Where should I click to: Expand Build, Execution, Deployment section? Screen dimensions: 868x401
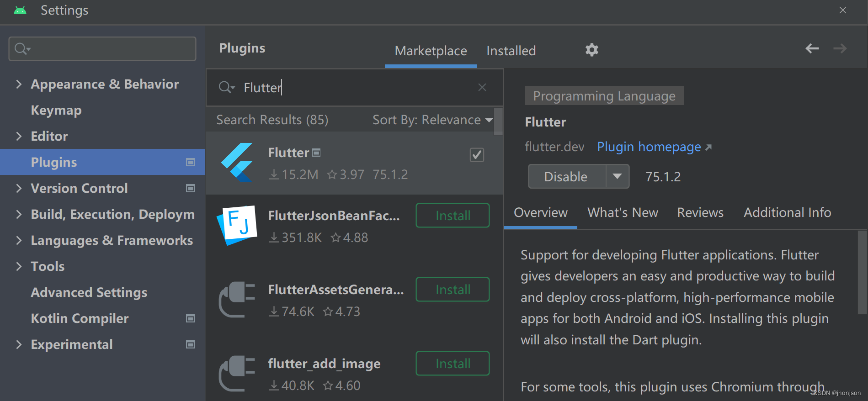tap(19, 214)
